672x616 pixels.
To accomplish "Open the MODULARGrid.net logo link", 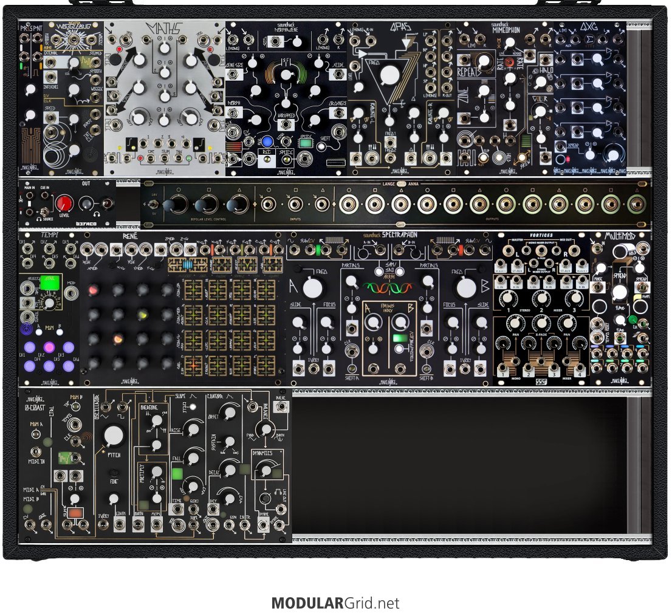I will (335, 603).
